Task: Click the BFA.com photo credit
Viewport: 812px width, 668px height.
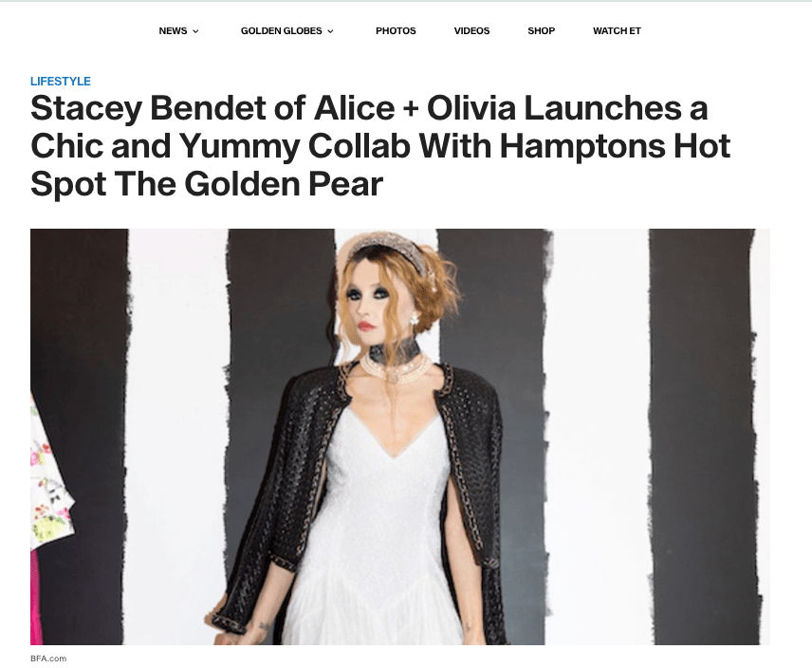Action: click(48, 659)
